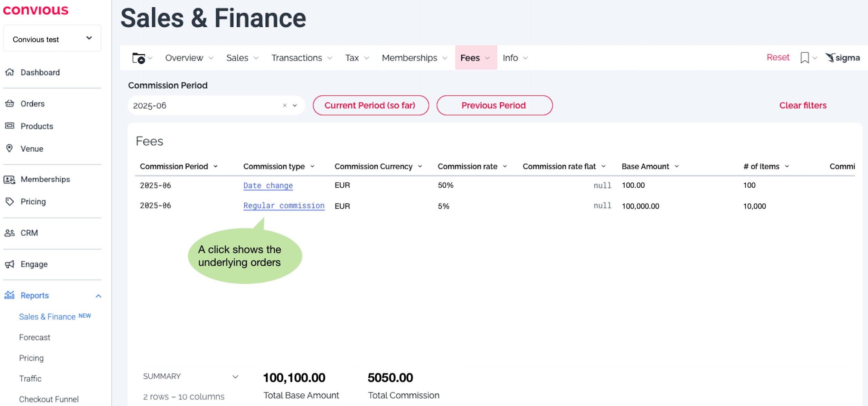Screen dimensions: 868x406
Task: Open the folder icon menu in the toolbar
Action: 139,58
